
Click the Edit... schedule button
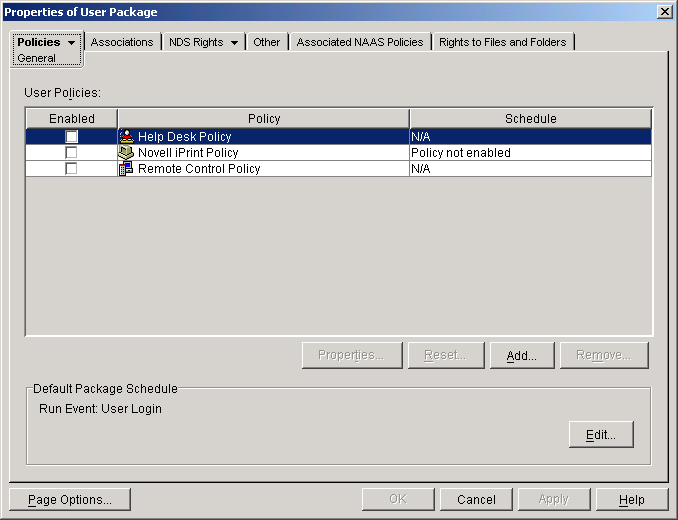tap(601, 434)
